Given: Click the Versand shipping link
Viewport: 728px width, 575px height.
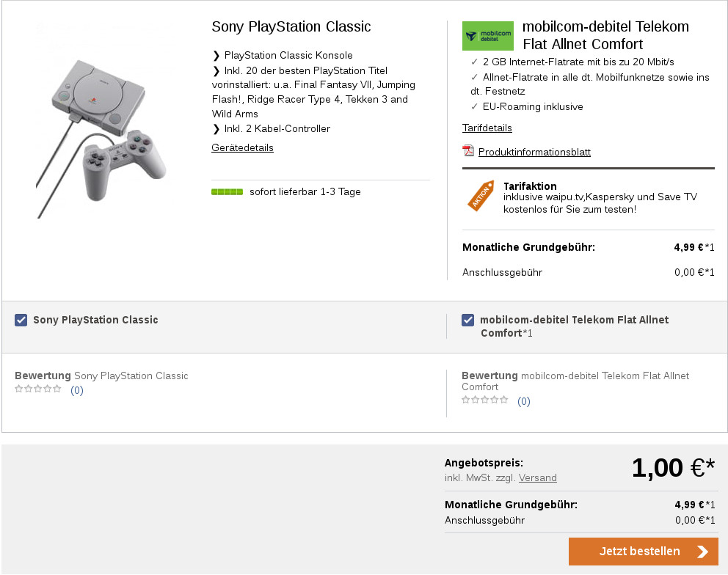Looking at the screenshot, I should pyautogui.click(x=537, y=477).
